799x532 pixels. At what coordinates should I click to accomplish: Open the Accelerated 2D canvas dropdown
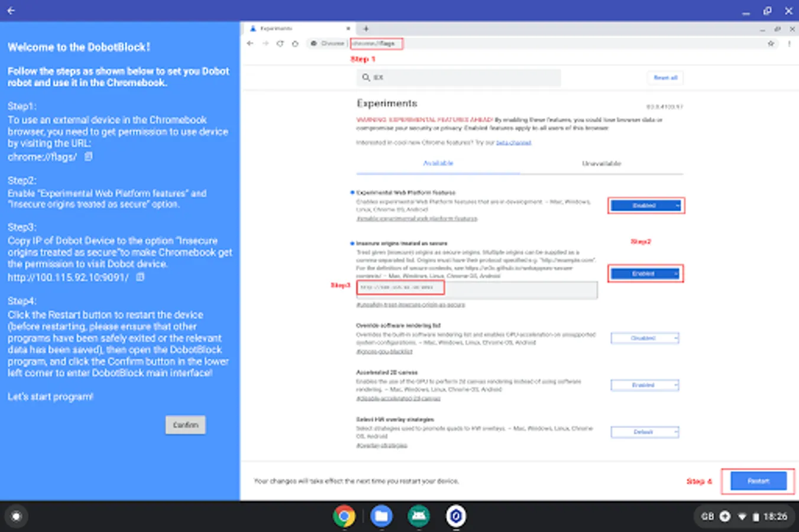pyautogui.click(x=645, y=385)
